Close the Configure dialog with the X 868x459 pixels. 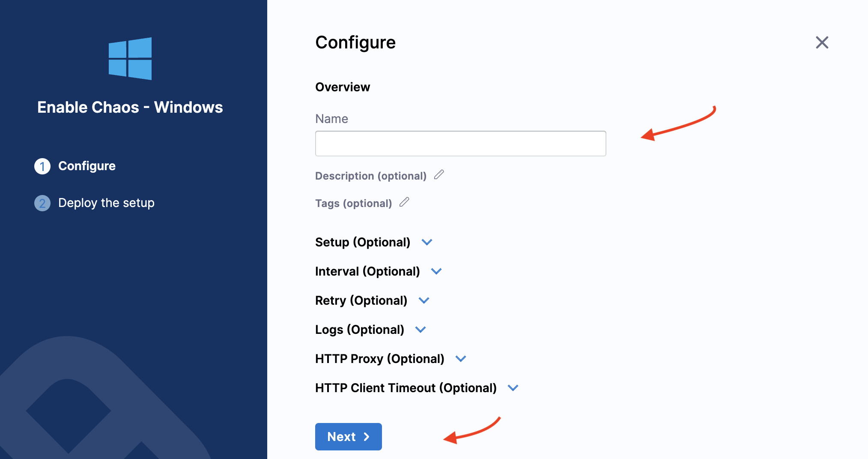822,42
